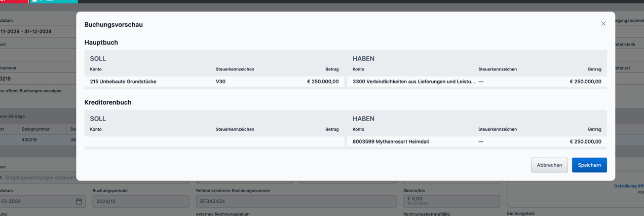Click the 215 Unbebaute Grundstücke account entry
This screenshot has width=644, height=216.
pyautogui.click(x=123, y=81)
